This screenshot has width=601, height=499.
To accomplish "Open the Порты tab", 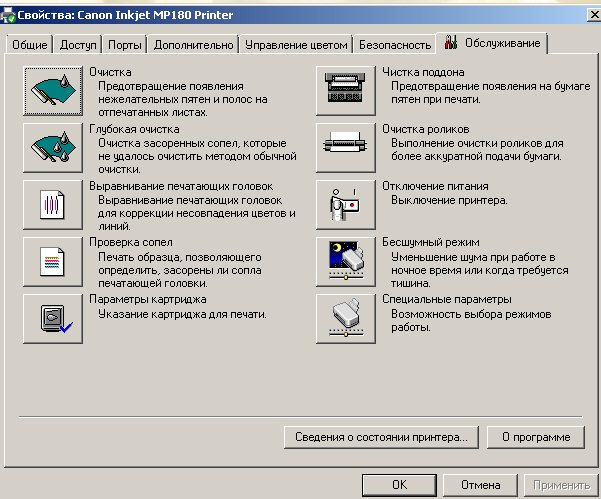I will click(126, 45).
